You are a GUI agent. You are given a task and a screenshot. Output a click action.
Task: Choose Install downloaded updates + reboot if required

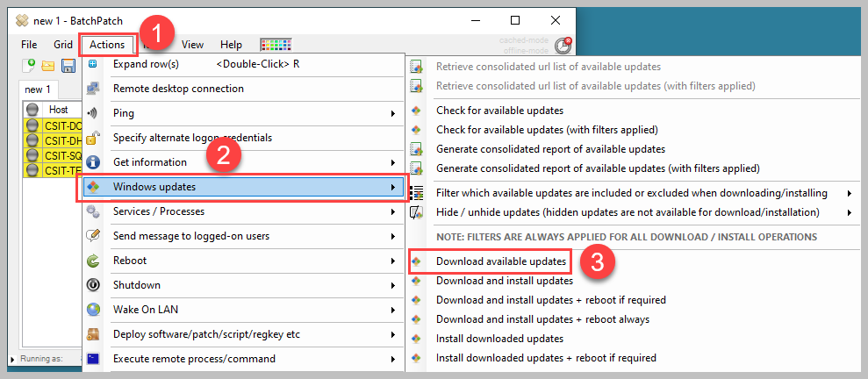click(x=546, y=357)
